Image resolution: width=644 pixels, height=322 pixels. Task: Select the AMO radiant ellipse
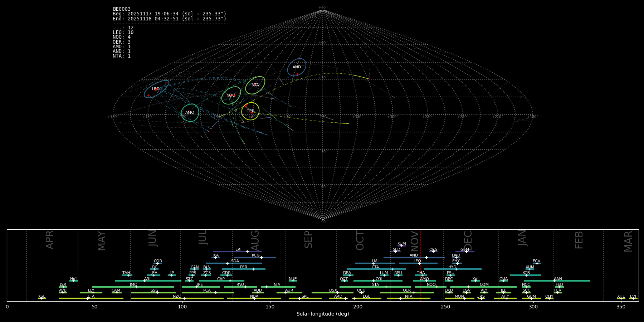(x=190, y=113)
